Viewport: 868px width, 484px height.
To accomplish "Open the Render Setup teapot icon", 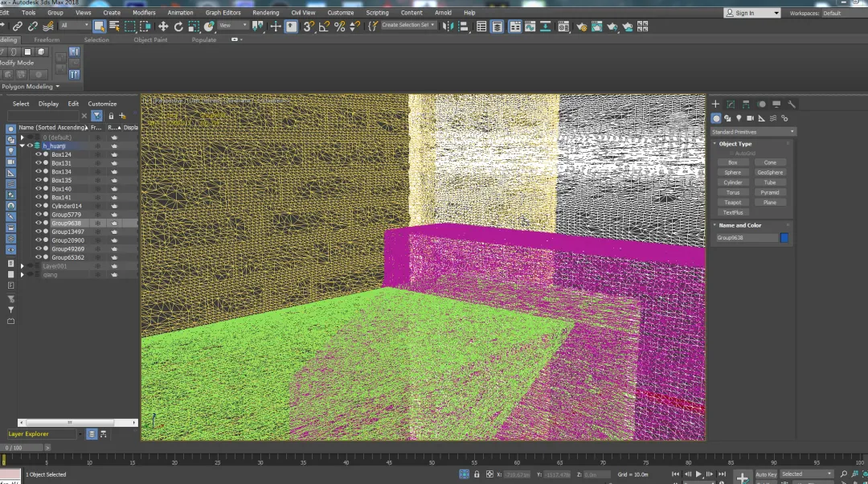I will [x=581, y=27].
